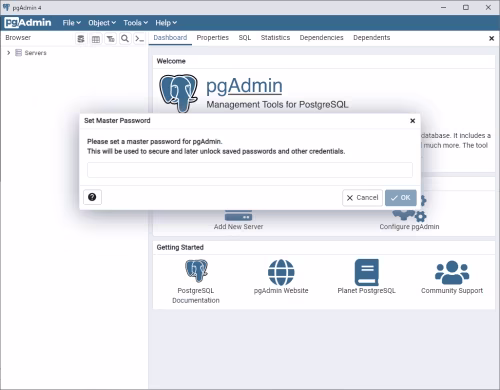500x390 pixels.
Task: Open the Object menu
Action: (x=102, y=23)
